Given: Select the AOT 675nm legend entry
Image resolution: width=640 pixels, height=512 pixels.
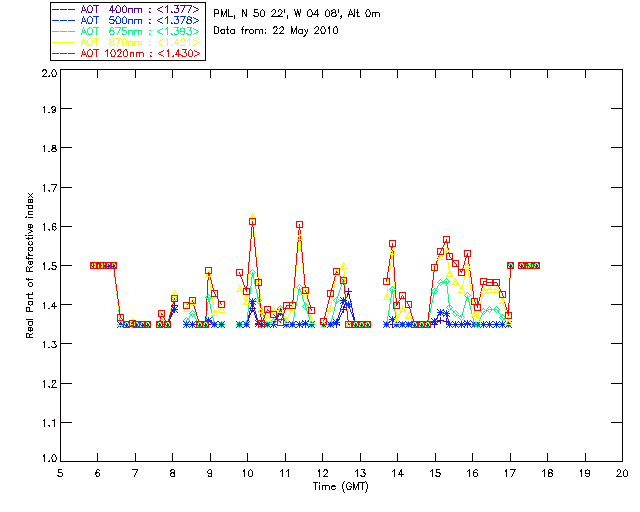Looking at the screenshot, I should coord(126,31).
